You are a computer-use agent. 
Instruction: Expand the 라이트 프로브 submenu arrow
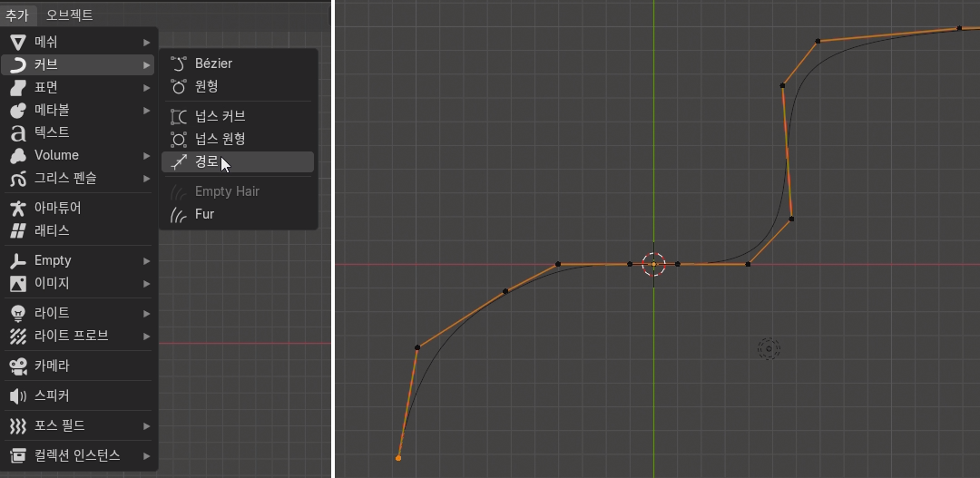(146, 337)
